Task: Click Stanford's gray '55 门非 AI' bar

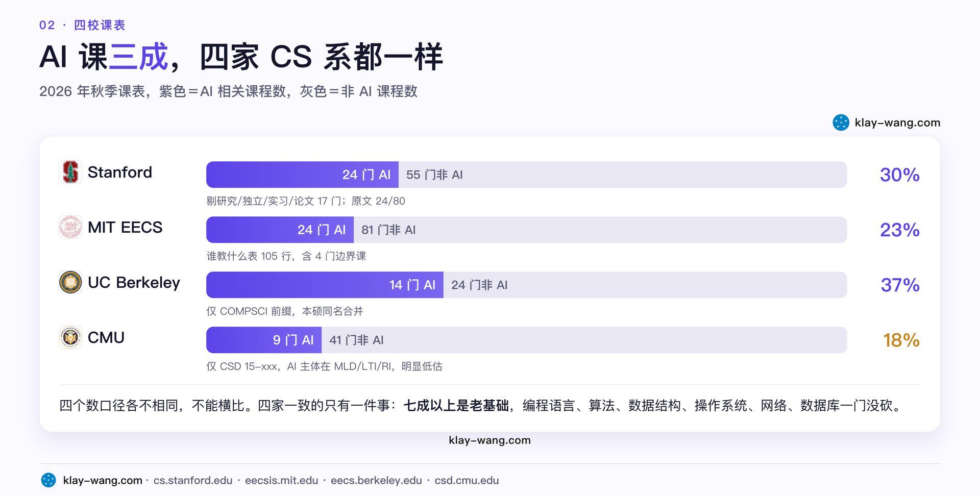Action: [623, 175]
